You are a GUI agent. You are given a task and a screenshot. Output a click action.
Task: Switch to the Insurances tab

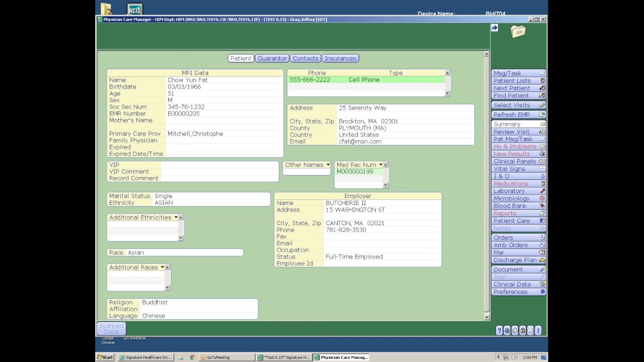point(341,58)
